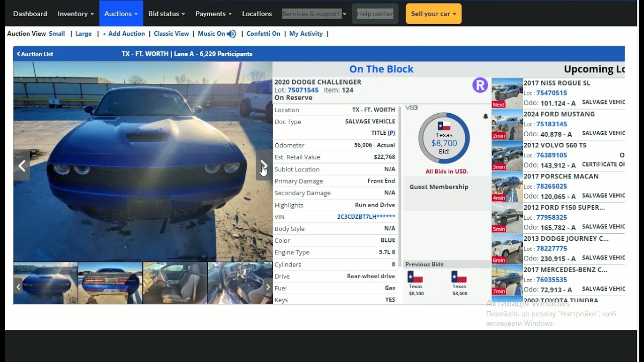Click the $8,700 current bid circle
Viewport: 644px width, 362px height.
444,138
